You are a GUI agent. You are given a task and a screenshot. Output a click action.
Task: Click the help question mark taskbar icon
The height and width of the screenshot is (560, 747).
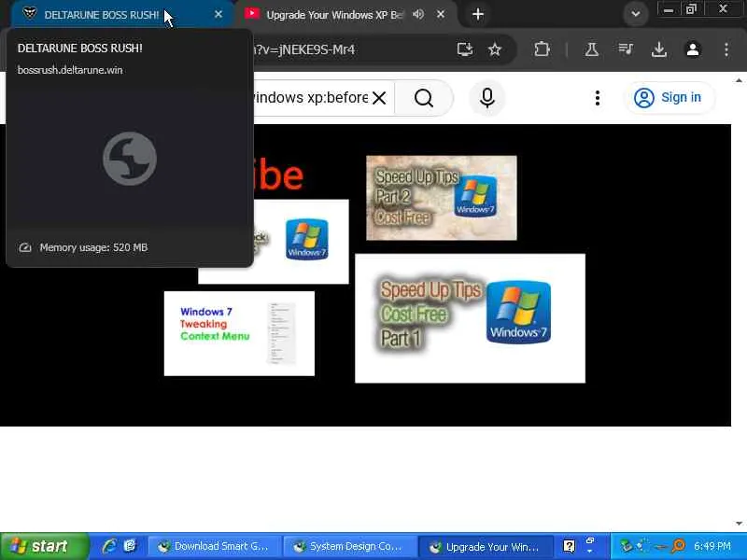[569, 546]
